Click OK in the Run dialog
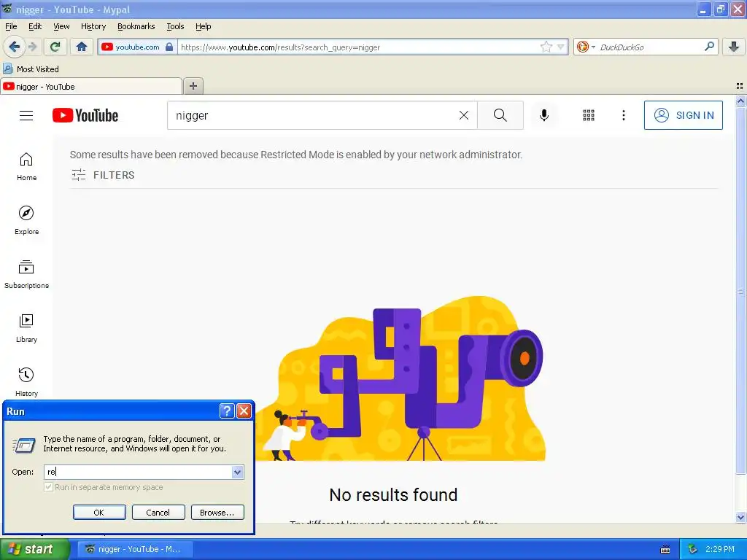This screenshot has width=747, height=560. [x=99, y=513]
